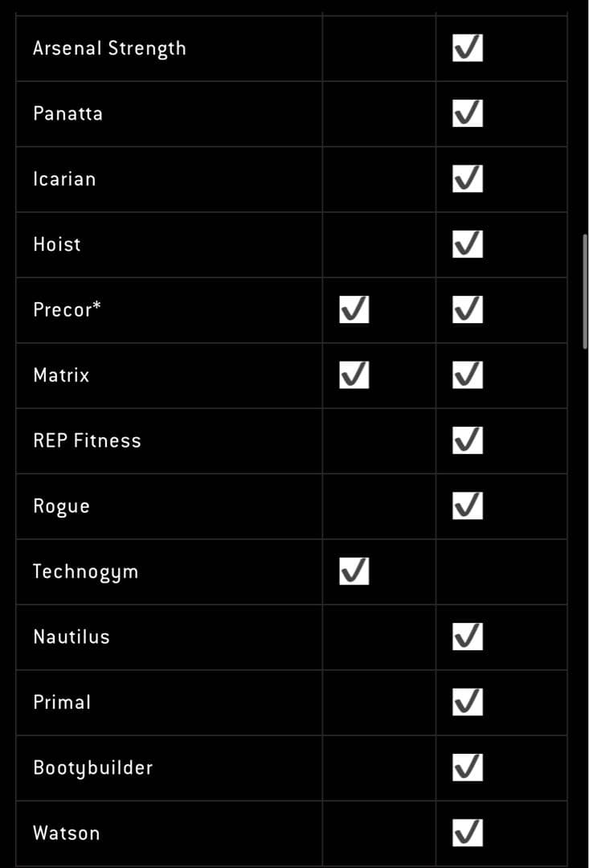Click the first checkmark in the Matrix row
The width and height of the screenshot is (589, 868).
point(354,375)
